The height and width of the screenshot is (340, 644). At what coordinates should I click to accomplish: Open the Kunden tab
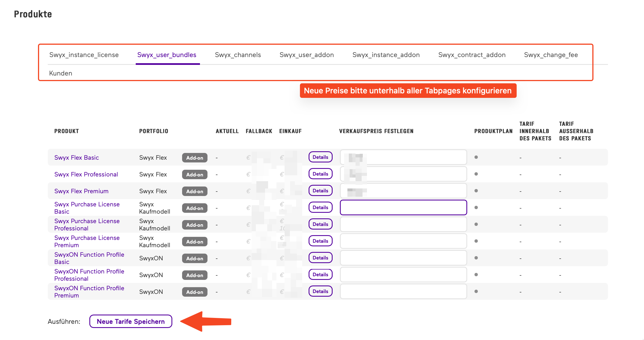pyautogui.click(x=61, y=73)
